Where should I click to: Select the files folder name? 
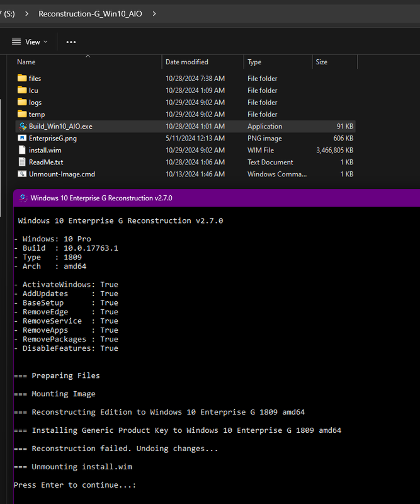[x=35, y=78]
